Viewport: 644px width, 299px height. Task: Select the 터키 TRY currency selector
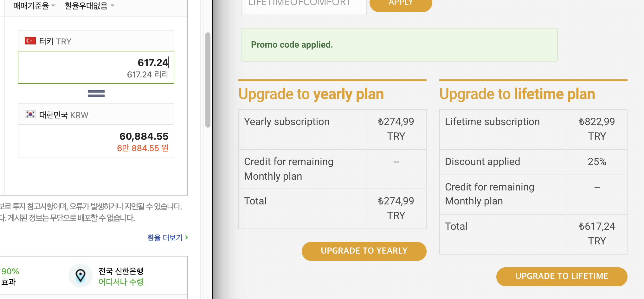[x=96, y=41]
